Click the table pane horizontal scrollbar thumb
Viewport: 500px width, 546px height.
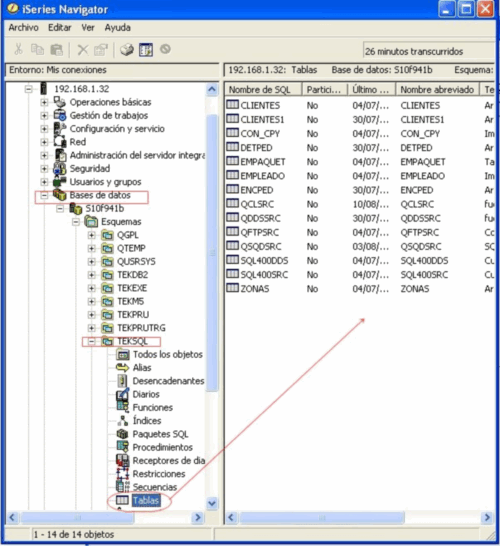pos(322,518)
